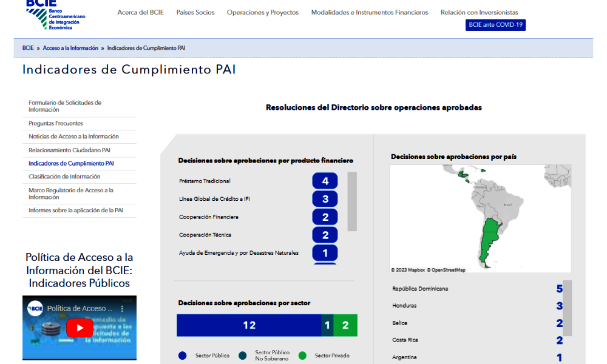Select the blue Sector Público legend dot
This screenshot has width=607, height=364.
(182, 356)
